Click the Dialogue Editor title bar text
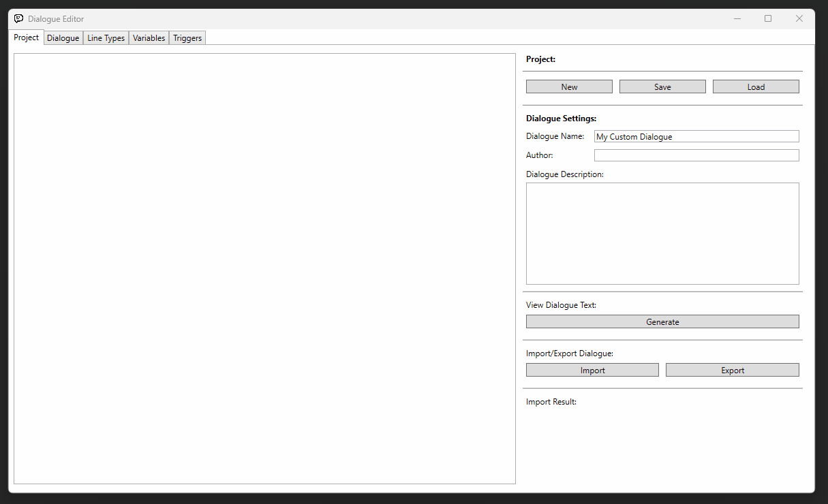This screenshot has width=828, height=504. coord(56,19)
